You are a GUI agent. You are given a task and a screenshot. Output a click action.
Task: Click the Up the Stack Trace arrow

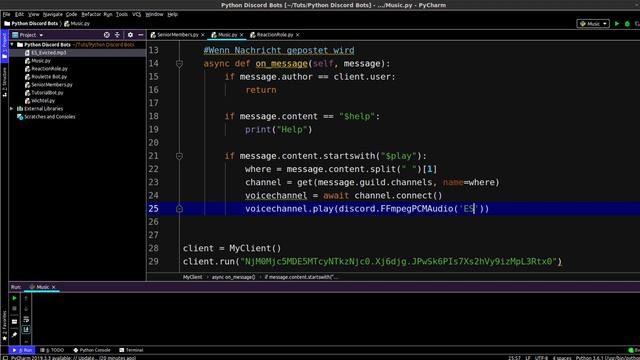pos(26,298)
